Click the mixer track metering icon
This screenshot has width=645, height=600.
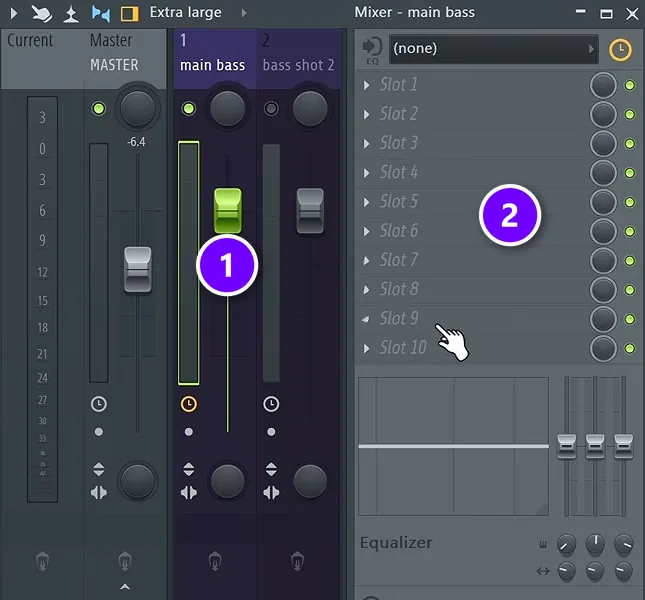coord(71,14)
